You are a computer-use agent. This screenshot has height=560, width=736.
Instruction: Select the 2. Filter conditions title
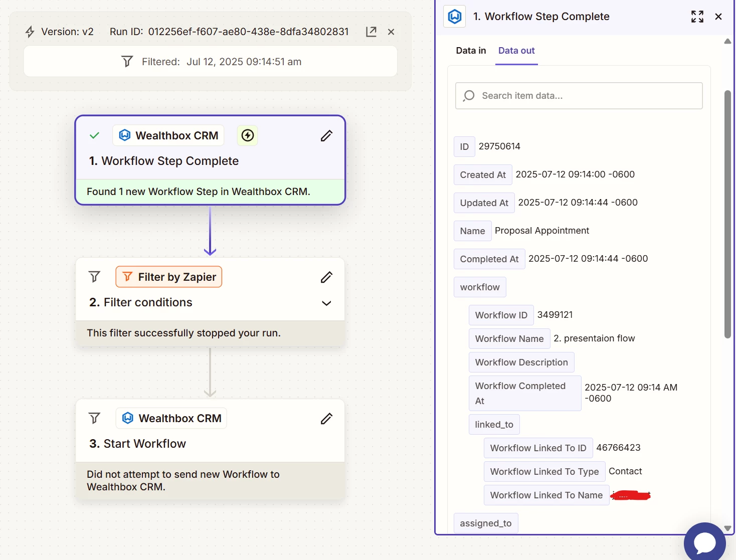point(141,302)
